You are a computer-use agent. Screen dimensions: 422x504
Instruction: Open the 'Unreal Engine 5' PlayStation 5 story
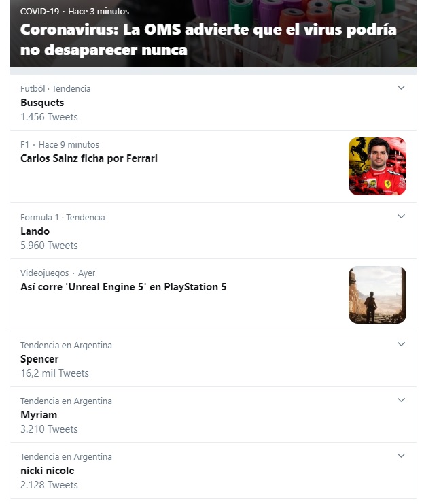point(124,287)
